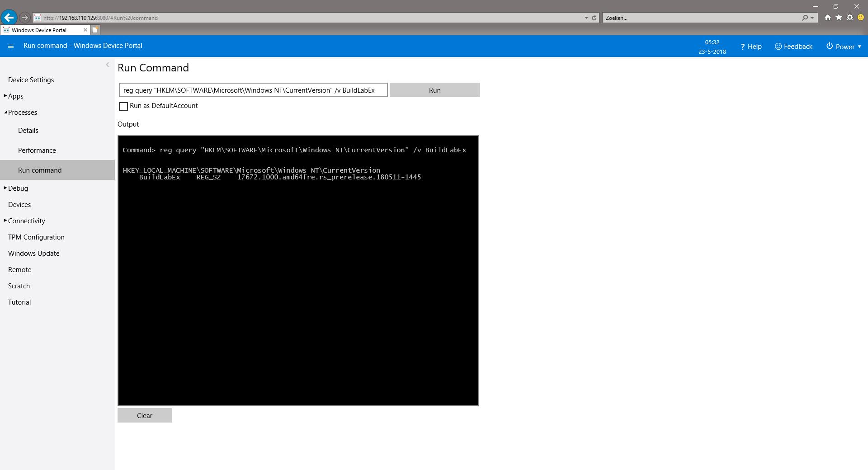The image size is (868, 470).
Task: Click the browser back arrow button
Action: click(x=9, y=18)
